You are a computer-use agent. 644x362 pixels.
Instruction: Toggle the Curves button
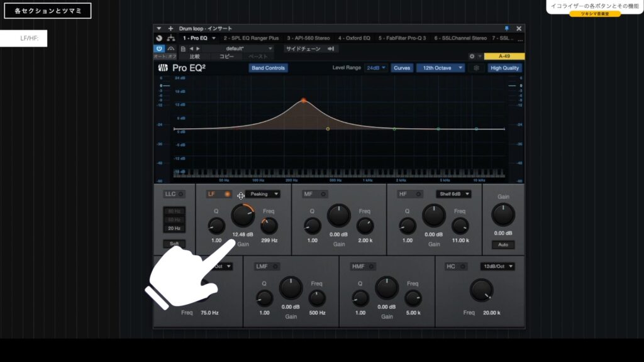click(402, 68)
